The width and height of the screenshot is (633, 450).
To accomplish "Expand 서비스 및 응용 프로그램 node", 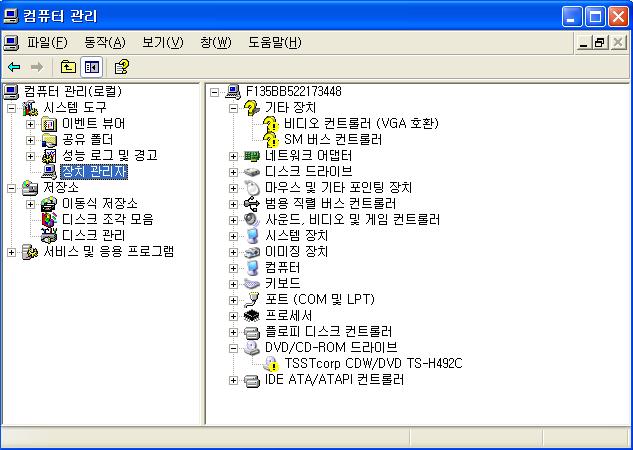I will (11, 252).
